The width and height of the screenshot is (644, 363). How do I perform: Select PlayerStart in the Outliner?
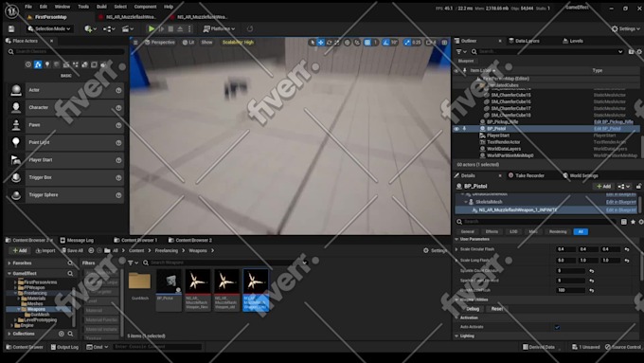pos(498,136)
